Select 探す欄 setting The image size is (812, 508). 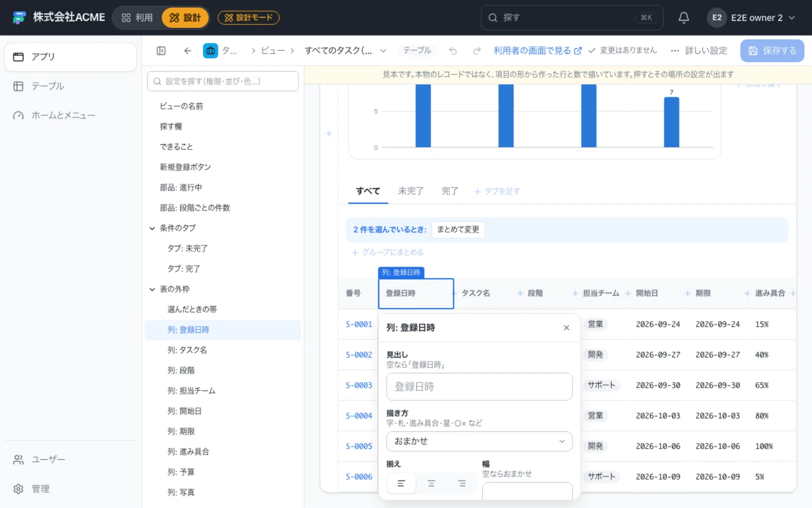(223, 126)
